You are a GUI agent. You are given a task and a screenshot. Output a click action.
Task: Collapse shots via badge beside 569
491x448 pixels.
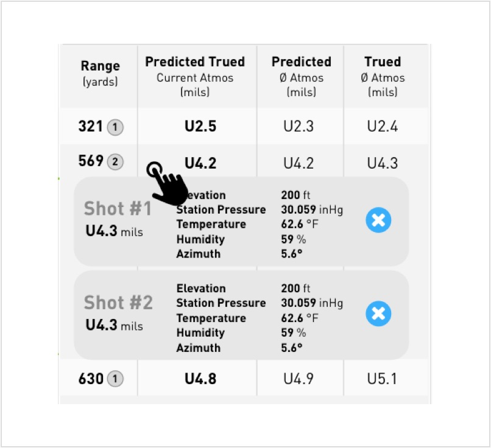pos(115,162)
